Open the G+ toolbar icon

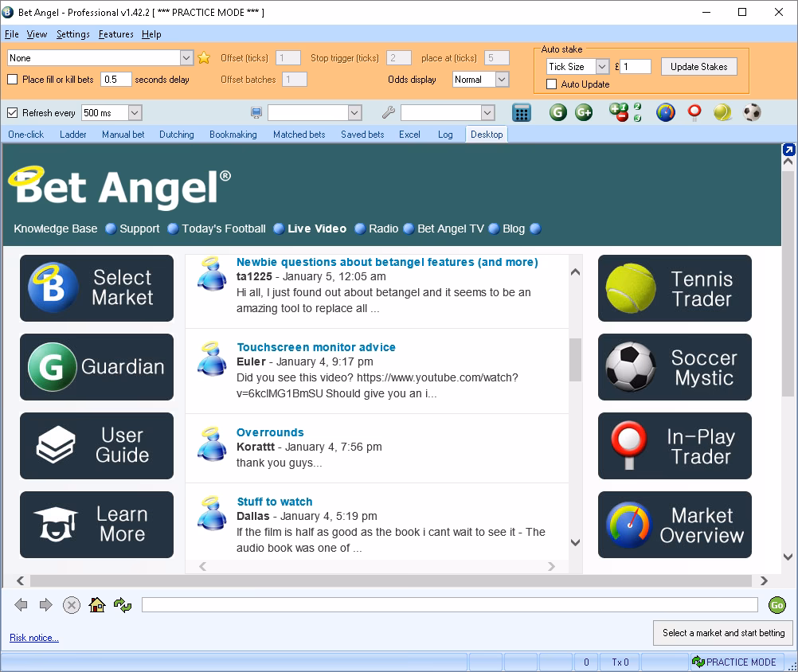click(583, 113)
